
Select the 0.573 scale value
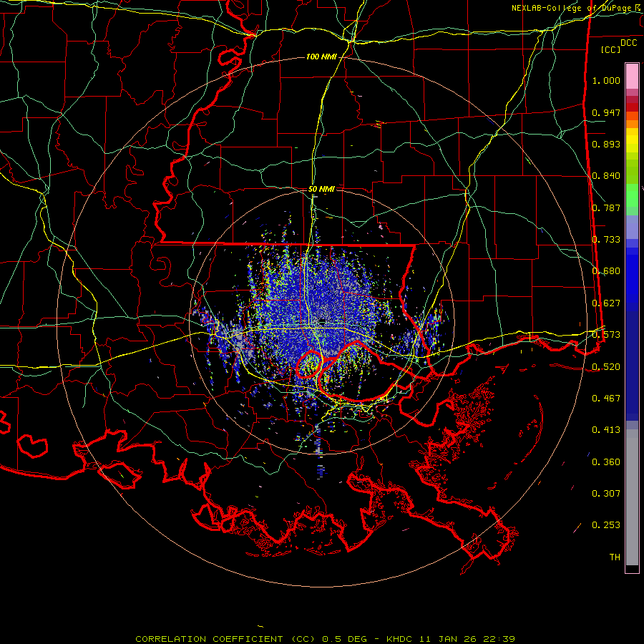pyautogui.click(x=606, y=335)
